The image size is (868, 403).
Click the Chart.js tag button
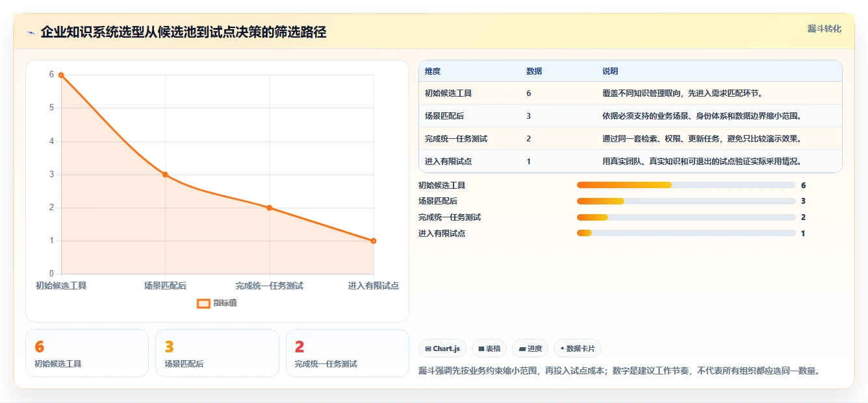coord(442,348)
